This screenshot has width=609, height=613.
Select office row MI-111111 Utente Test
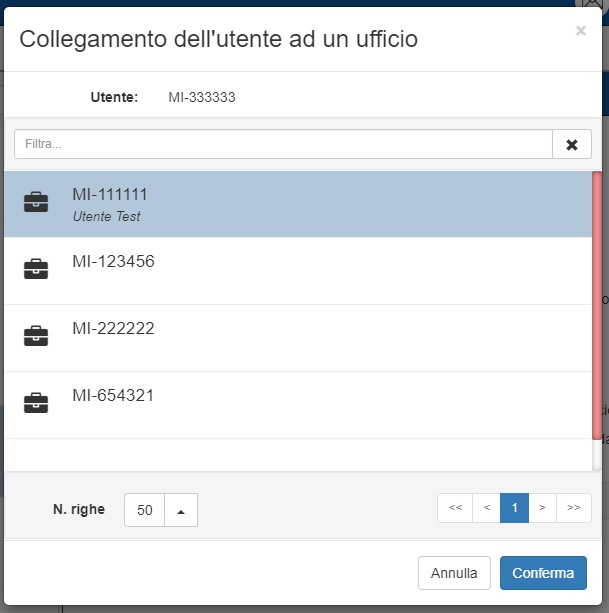[300, 204]
